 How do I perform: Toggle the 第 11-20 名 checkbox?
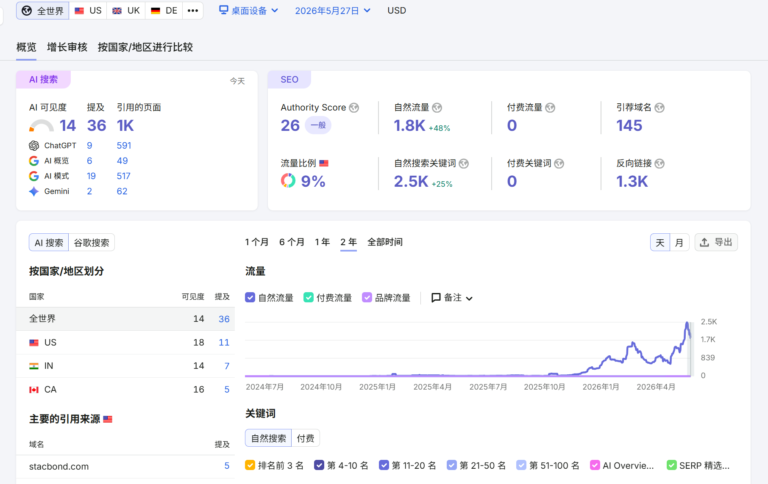384,465
